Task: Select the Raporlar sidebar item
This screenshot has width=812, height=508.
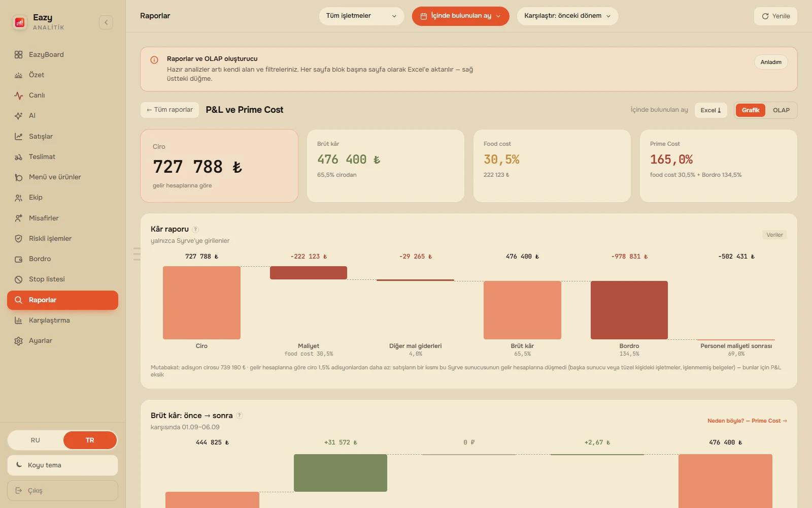Action: click(62, 300)
